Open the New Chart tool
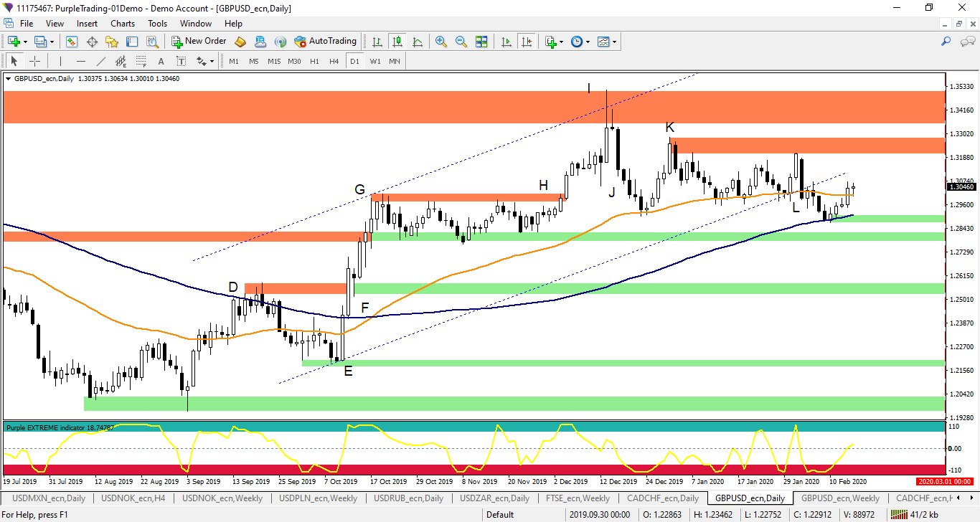Image resolution: width=980 pixels, height=522 pixels. point(14,42)
